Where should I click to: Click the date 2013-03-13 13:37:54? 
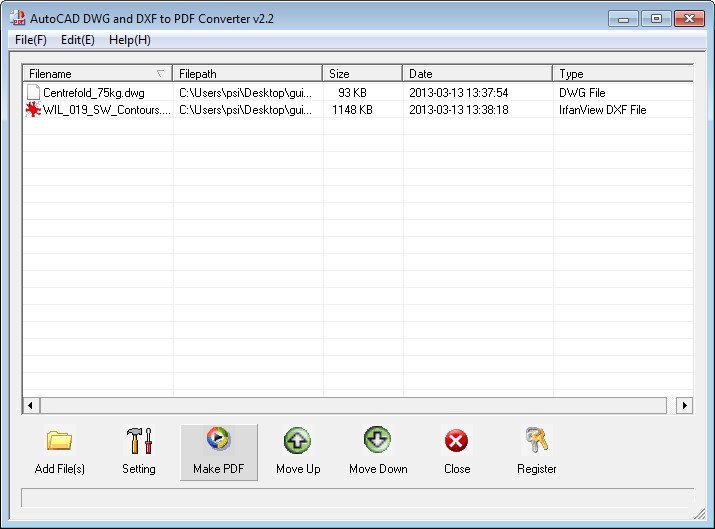pos(459,93)
